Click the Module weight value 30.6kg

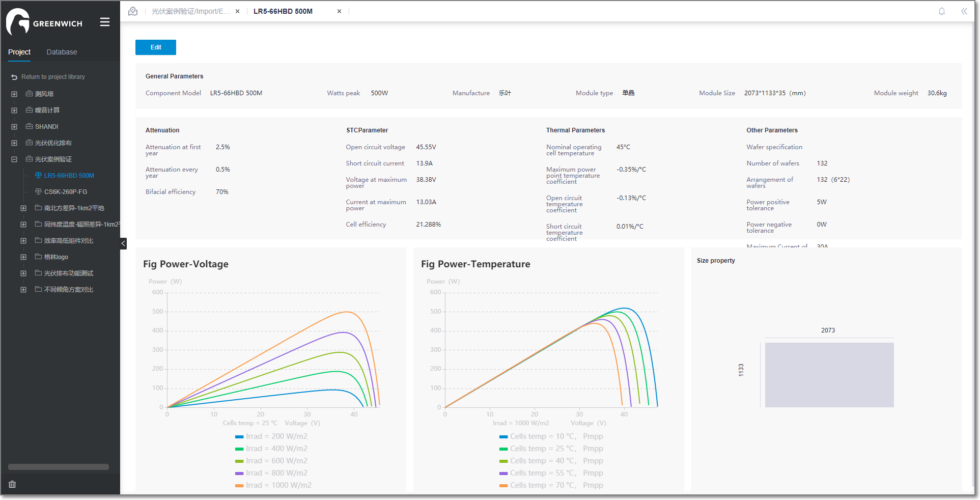[937, 93]
